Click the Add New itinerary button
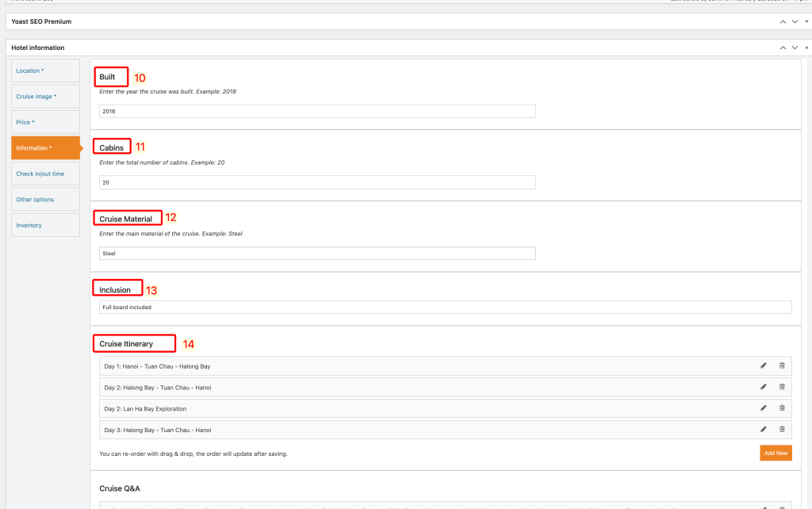 pyautogui.click(x=775, y=453)
